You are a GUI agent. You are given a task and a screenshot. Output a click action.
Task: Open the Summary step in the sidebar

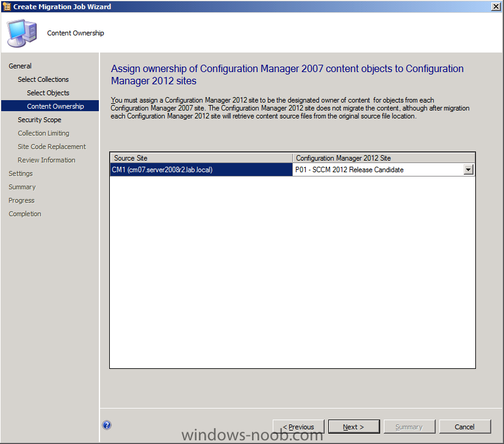pos(22,187)
